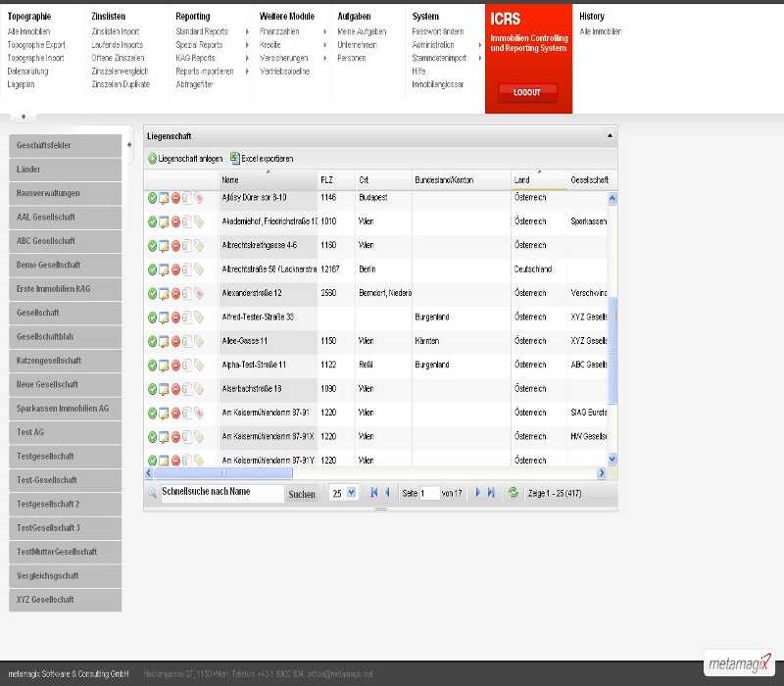The width and height of the screenshot is (784, 686).
Task: Click the grid's horizontal scrollbar thumb
Action: (x=223, y=473)
